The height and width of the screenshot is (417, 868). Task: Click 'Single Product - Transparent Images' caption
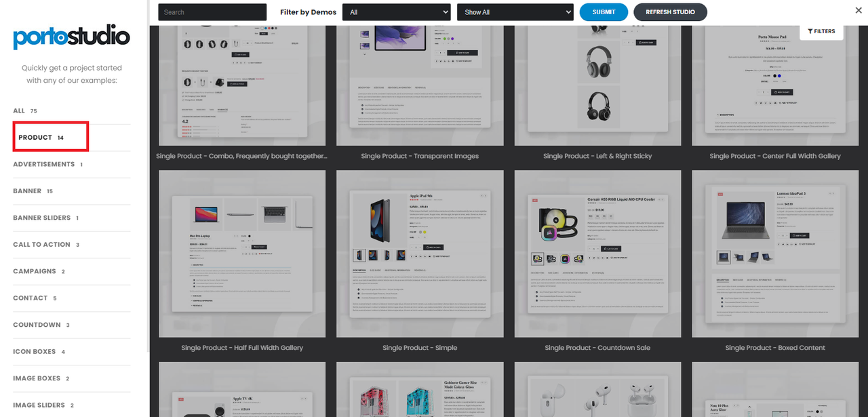click(x=420, y=156)
